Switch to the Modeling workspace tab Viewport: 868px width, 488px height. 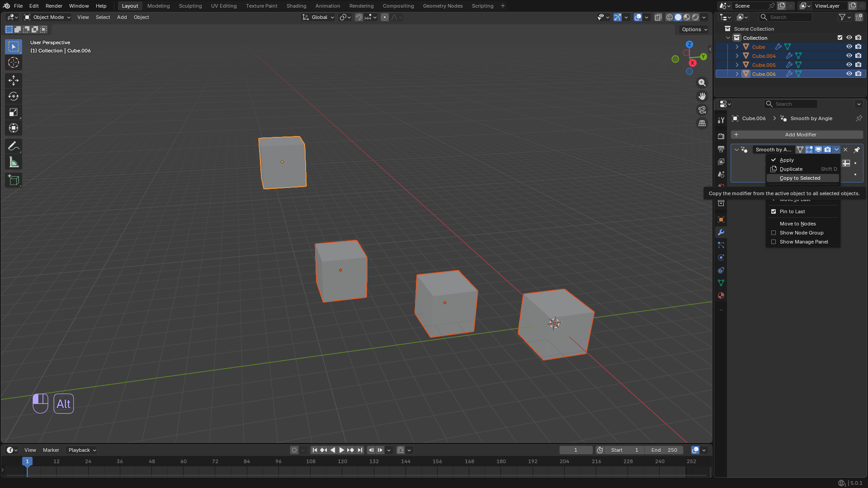coord(158,6)
